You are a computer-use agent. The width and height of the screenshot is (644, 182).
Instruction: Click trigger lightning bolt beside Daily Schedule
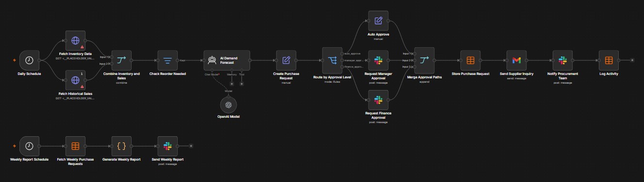15,60
